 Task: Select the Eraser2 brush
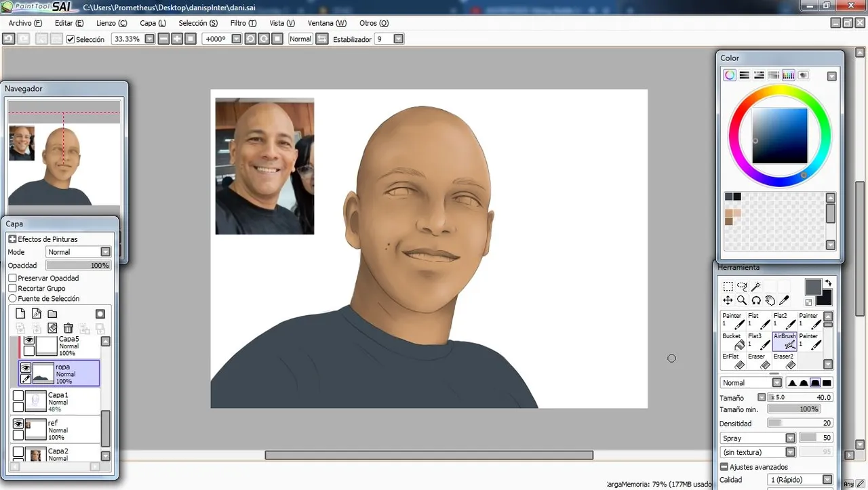(785, 361)
